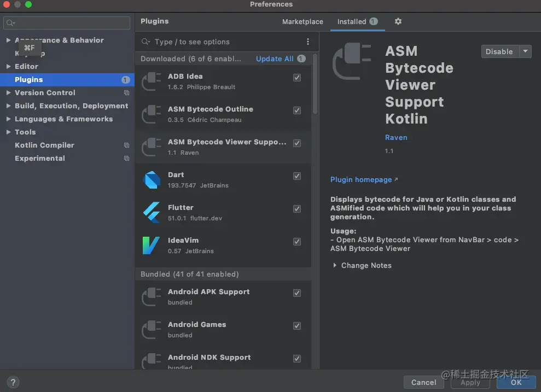
Task: Toggle the ADB Idea plugin checkbox
Action: (296, 78)
